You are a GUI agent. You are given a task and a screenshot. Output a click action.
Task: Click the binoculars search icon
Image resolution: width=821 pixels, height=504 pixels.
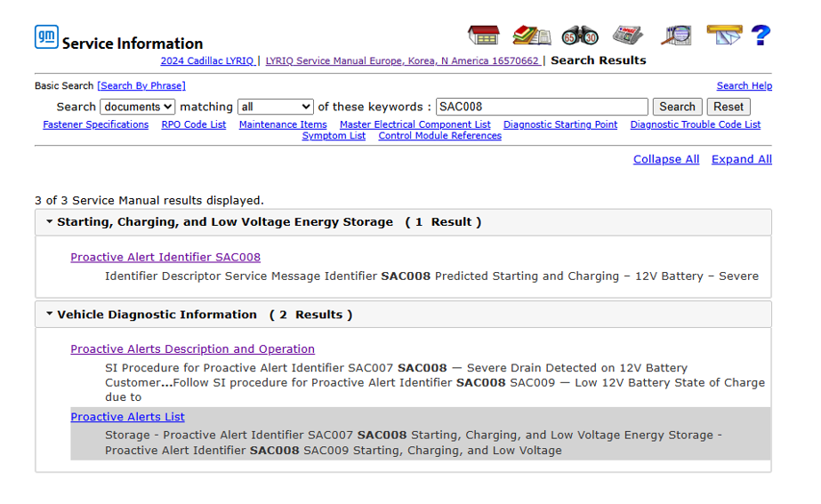point(579,36)
